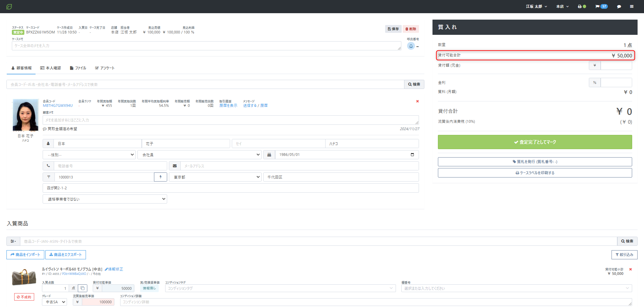Click the call number bell icon
This screenshot has width=644, height=307.
(411, 46)
